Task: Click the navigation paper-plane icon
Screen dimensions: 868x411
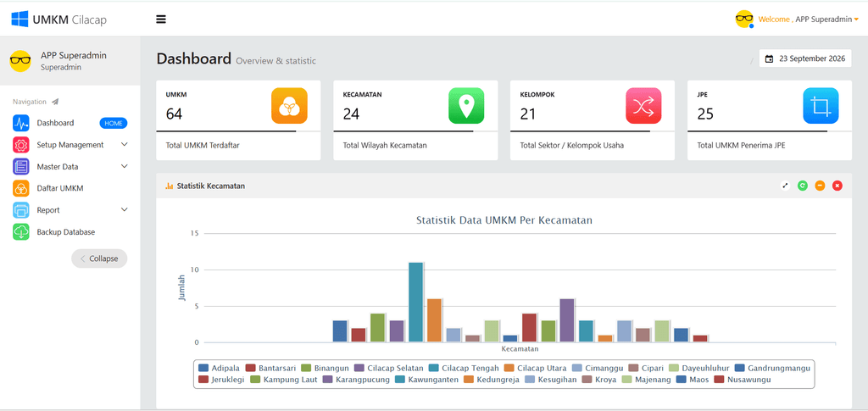Action: 55,102
